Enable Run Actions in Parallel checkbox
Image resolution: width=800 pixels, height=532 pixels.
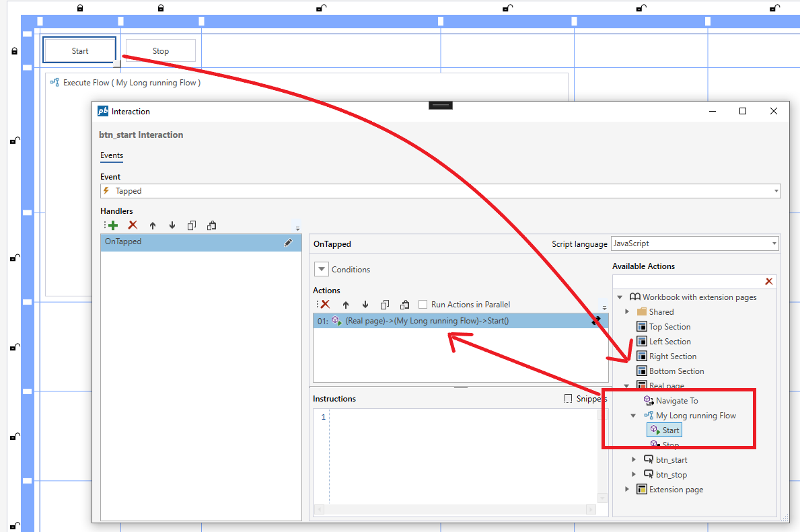coord(423,305)
